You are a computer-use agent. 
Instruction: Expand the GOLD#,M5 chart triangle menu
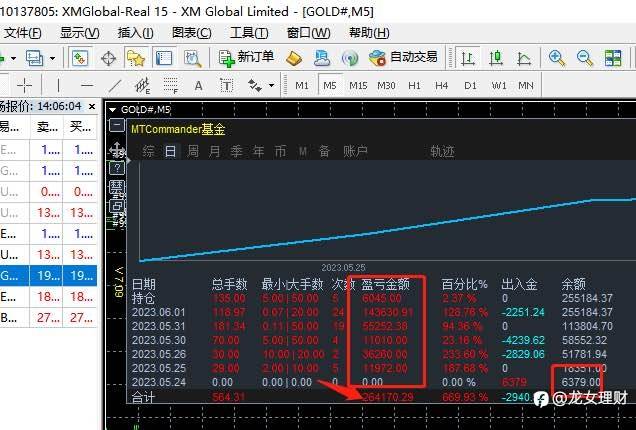tap(113, 110)
